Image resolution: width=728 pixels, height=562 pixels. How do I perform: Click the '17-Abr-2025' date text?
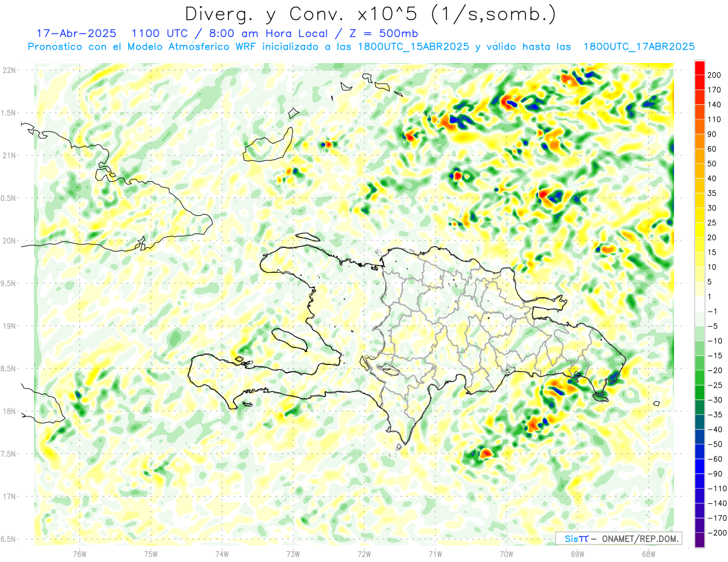78,33
